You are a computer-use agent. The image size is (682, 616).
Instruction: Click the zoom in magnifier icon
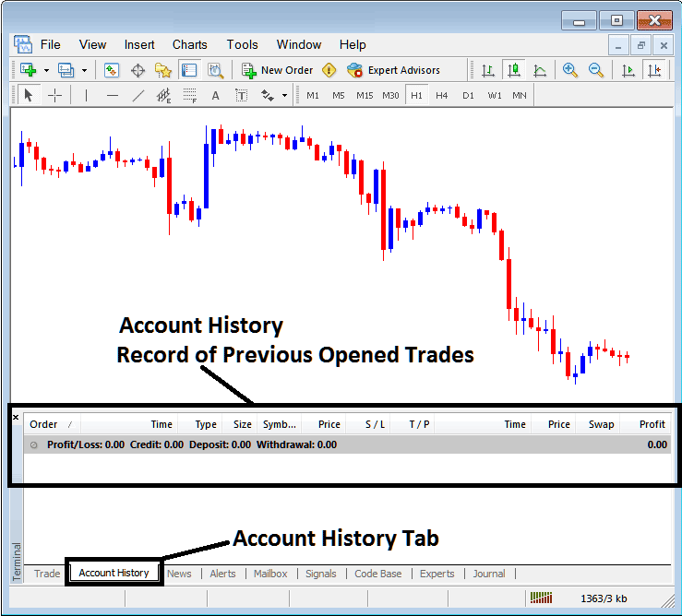(x=570, y=70)
